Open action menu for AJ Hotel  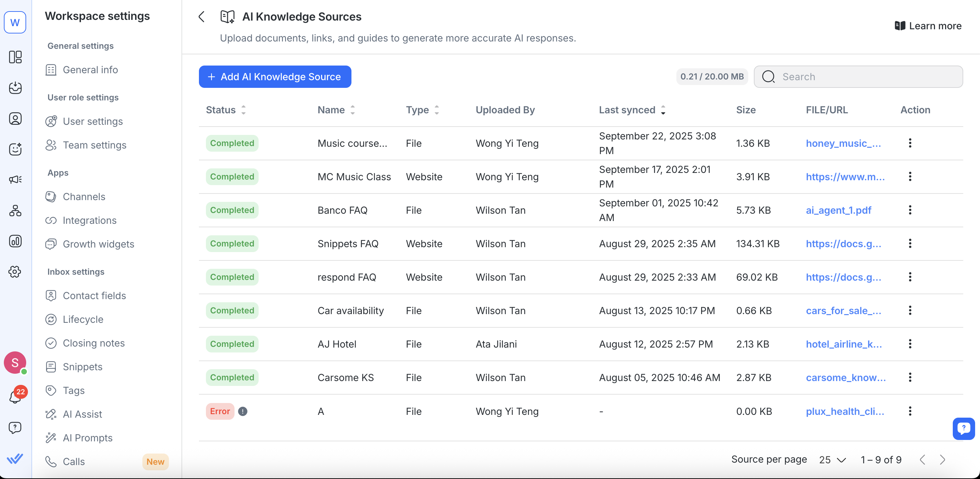pos(910,344)
